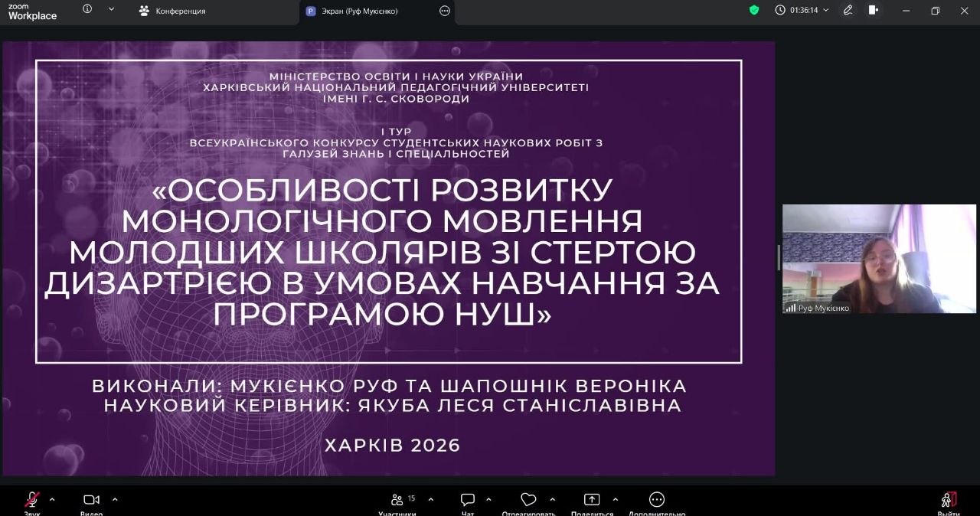
Task: Expand the arrow next to Участники
Action: point(430,499)
